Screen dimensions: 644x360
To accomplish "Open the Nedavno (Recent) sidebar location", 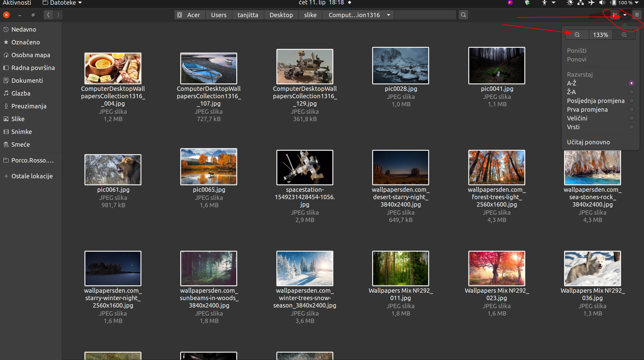I will [x=31, y=29].
